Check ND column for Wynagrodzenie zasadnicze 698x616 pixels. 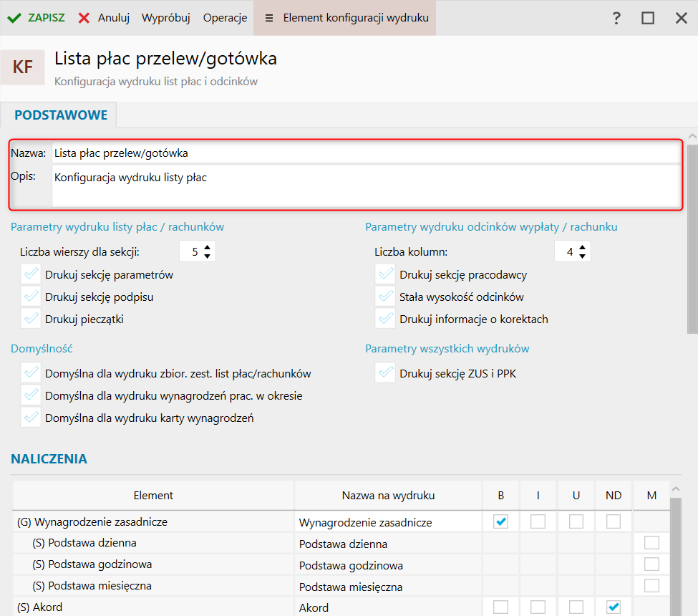pos(614,521)
